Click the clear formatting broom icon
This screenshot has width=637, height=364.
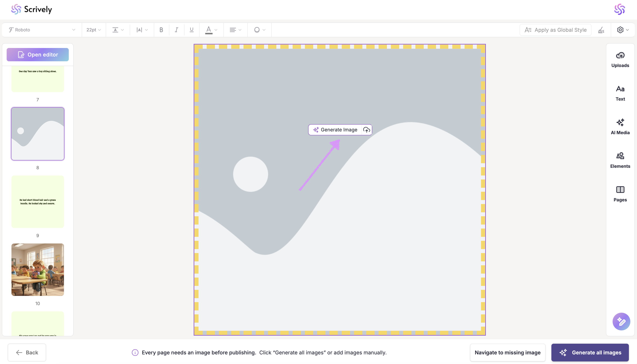[x=601, y=30]
